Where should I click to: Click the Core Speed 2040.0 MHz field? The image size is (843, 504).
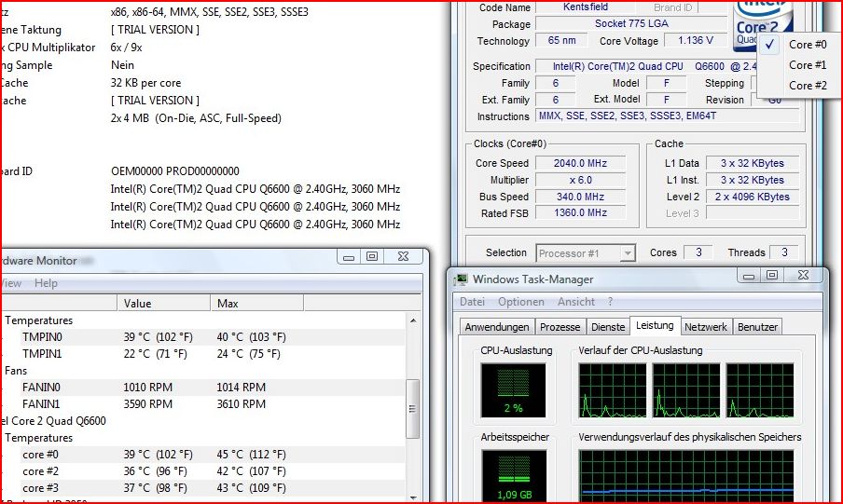click(581, 163)
